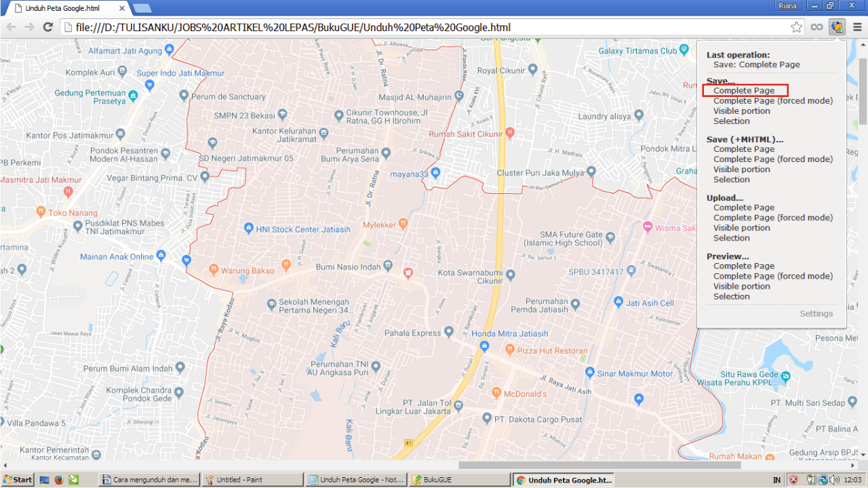868x488 pixels.
Task: Go back to previous page
Action: coord(11,27)
